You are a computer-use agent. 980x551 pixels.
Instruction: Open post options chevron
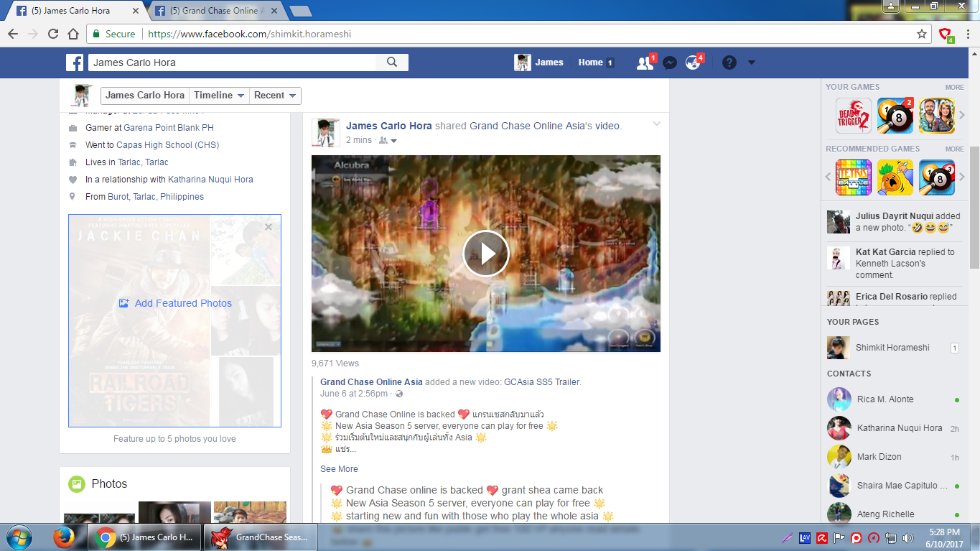656,124
